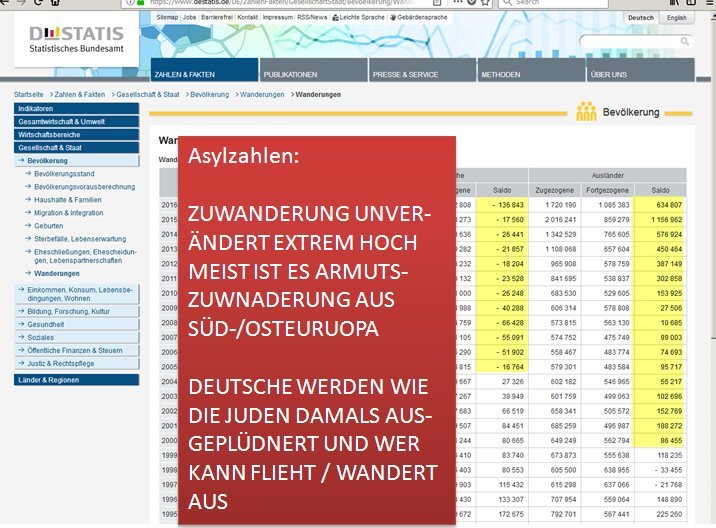The image size is (716, 528).
Task: Click the arrow icon beside Geburten
Action: (x=26, y=226)
